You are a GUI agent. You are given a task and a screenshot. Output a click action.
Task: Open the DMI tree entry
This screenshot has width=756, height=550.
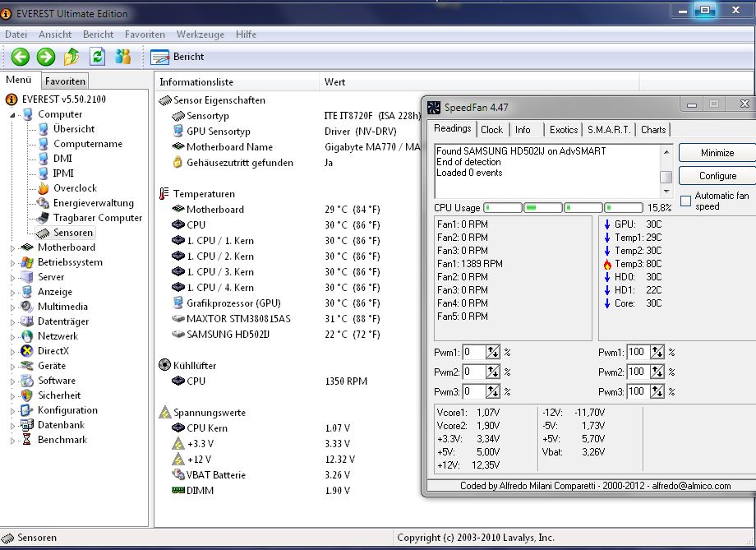pyautogui.click(x=62, y=158)
